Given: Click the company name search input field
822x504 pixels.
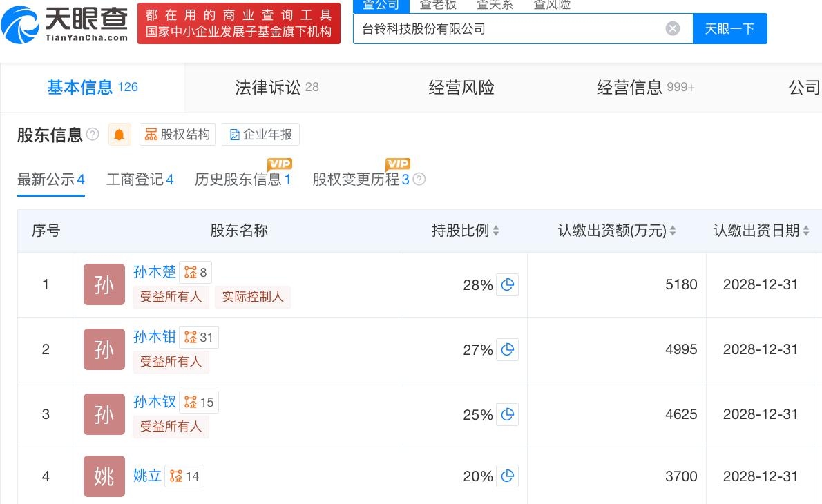Looking at the screenshot, I should point(508,28).
